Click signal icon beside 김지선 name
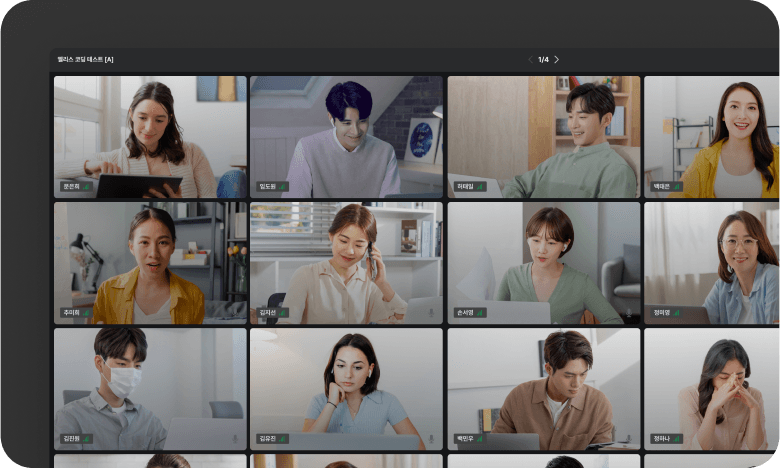 (282, 312)
